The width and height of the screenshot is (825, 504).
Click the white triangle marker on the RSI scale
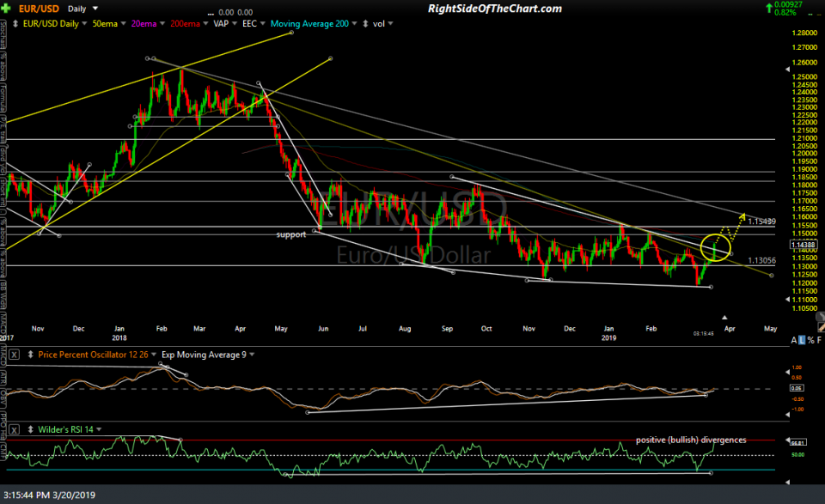[787, 440]
